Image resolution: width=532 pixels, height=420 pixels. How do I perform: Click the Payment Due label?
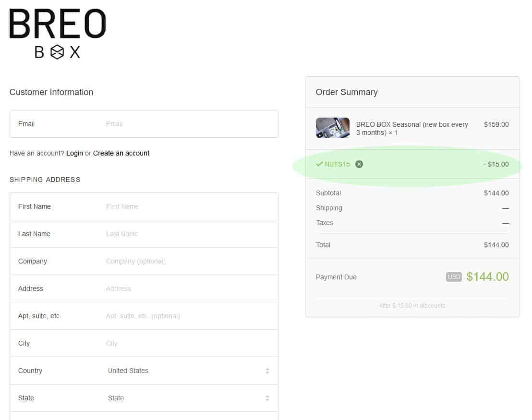(x=336, y=277)
